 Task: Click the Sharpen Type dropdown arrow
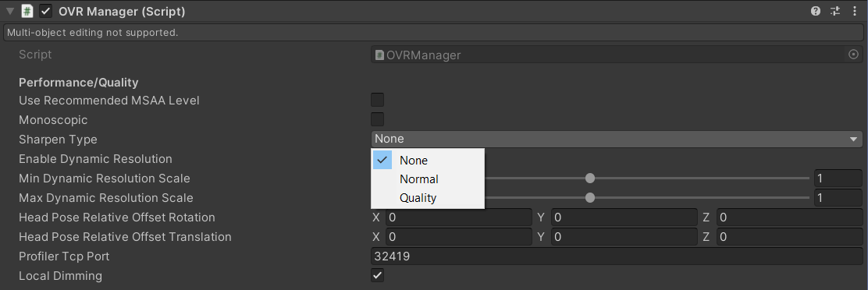853,140
